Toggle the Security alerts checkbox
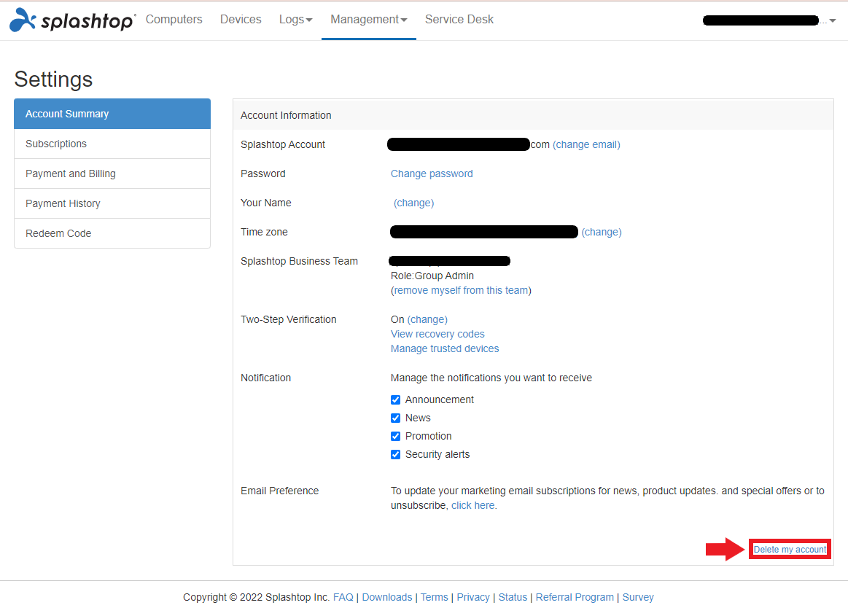Image resolution: width=848 pixels, height=616 pixels. pyautogui.click(x=395, y=454)
